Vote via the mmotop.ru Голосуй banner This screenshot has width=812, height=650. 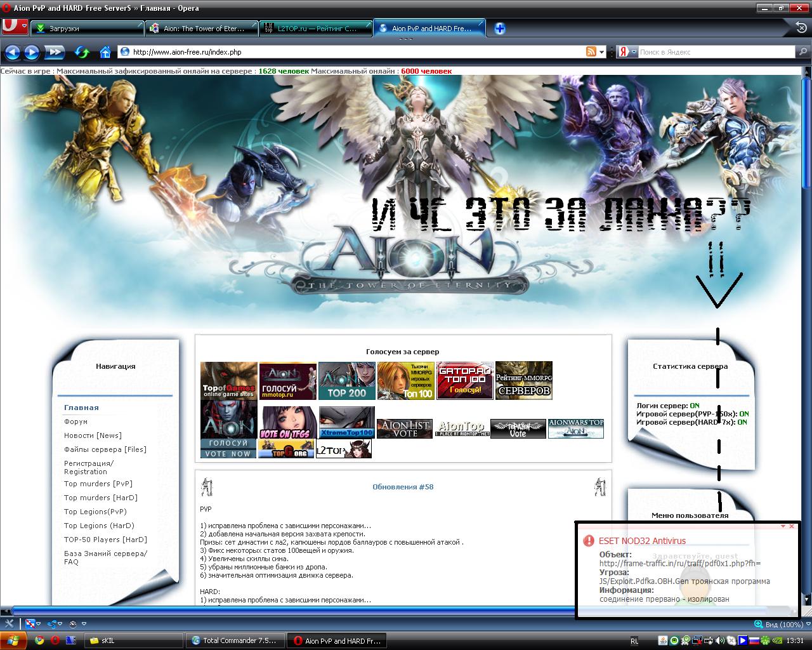tap(288, 381)
